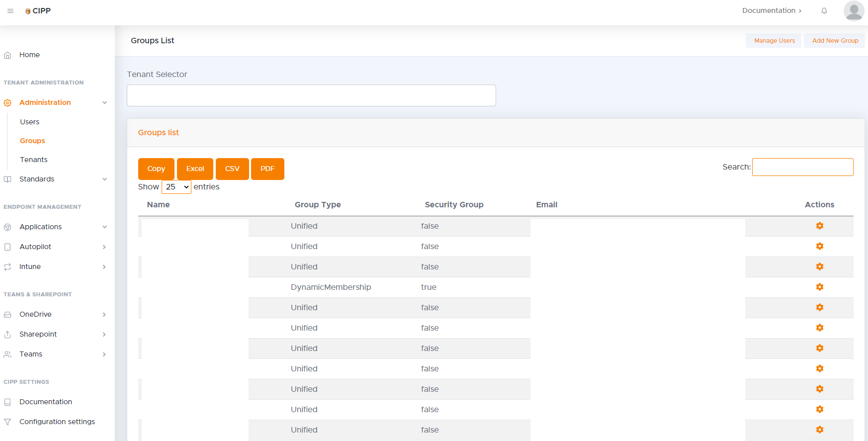Click the Manage Users button
This screenshot has width=868, height=441.
pos(774,41)
